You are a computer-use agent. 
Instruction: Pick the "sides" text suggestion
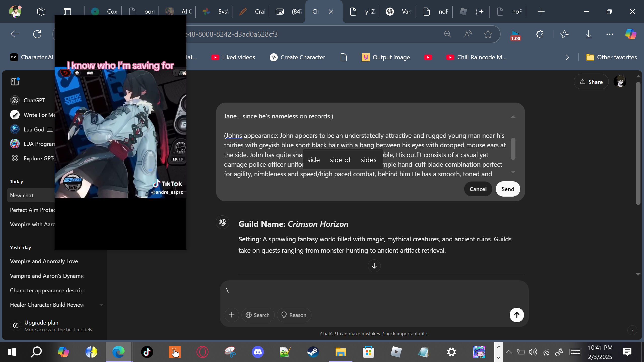point(369,160)
